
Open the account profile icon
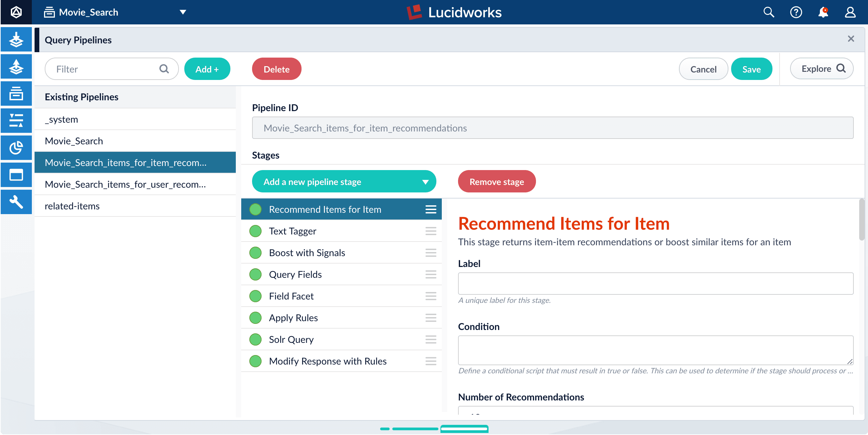[x=850, y=12]
